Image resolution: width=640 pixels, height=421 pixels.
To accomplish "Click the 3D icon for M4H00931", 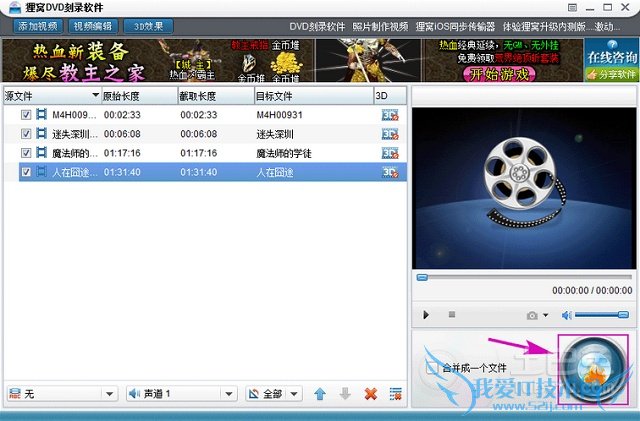I will coord(390,115).
